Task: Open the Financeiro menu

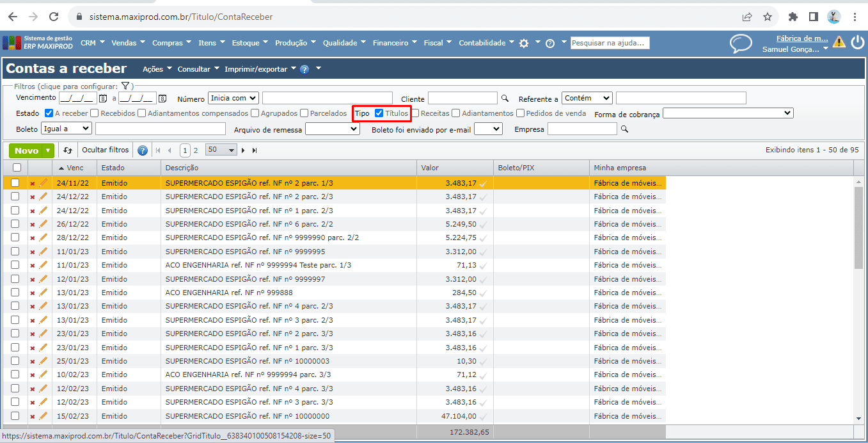Action: (390, 43)
